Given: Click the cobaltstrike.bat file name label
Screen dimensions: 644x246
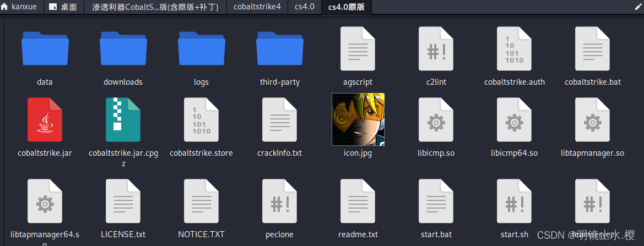Looking at the screenshot, I should [x=593, y=82].
